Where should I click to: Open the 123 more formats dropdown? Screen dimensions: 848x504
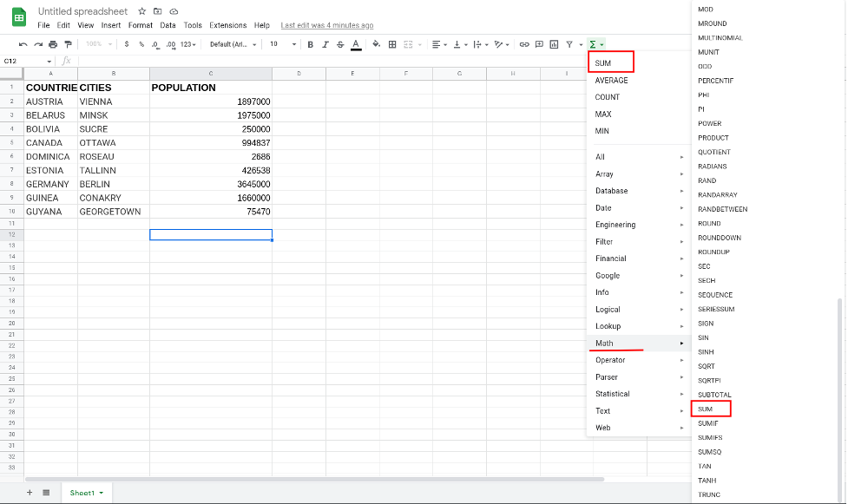point(187,44)
